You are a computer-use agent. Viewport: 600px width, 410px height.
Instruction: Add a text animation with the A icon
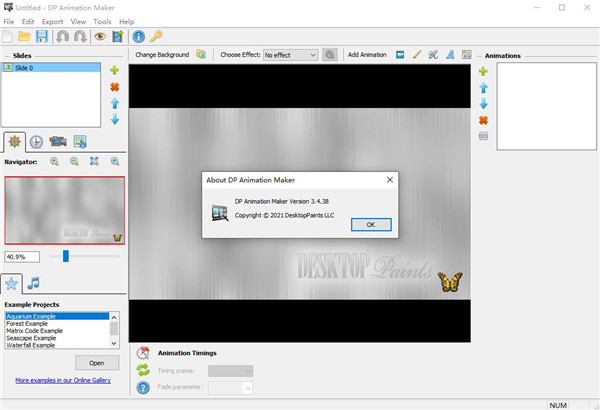point(450,55)
